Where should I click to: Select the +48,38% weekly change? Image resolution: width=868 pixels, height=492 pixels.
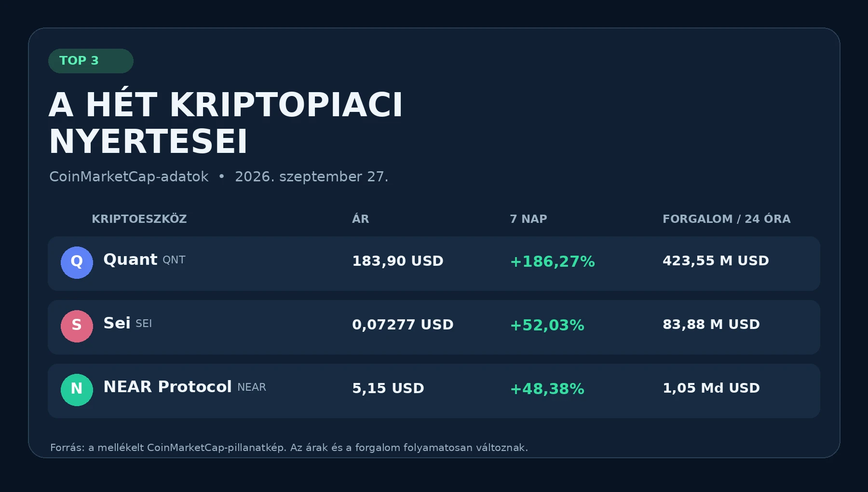(x=547, y=389)
